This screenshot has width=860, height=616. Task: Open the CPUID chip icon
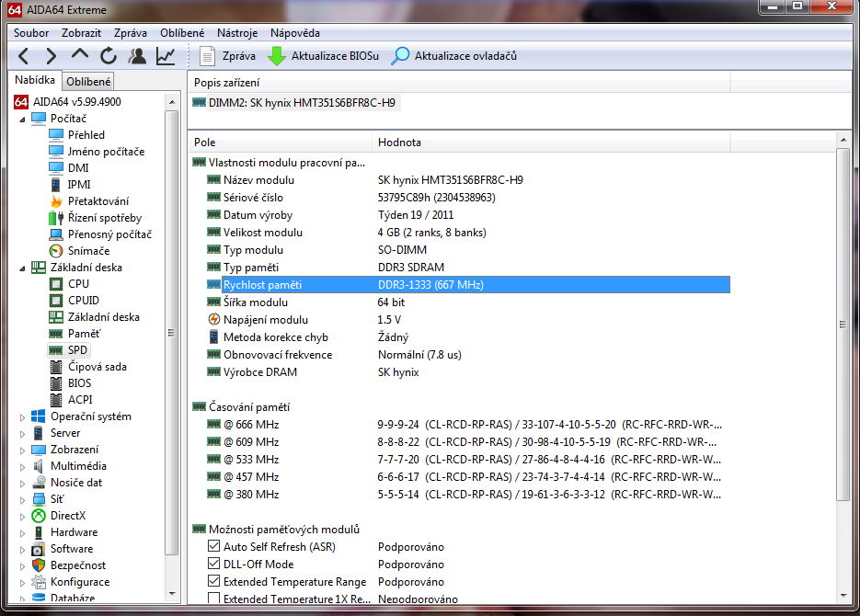56,301
